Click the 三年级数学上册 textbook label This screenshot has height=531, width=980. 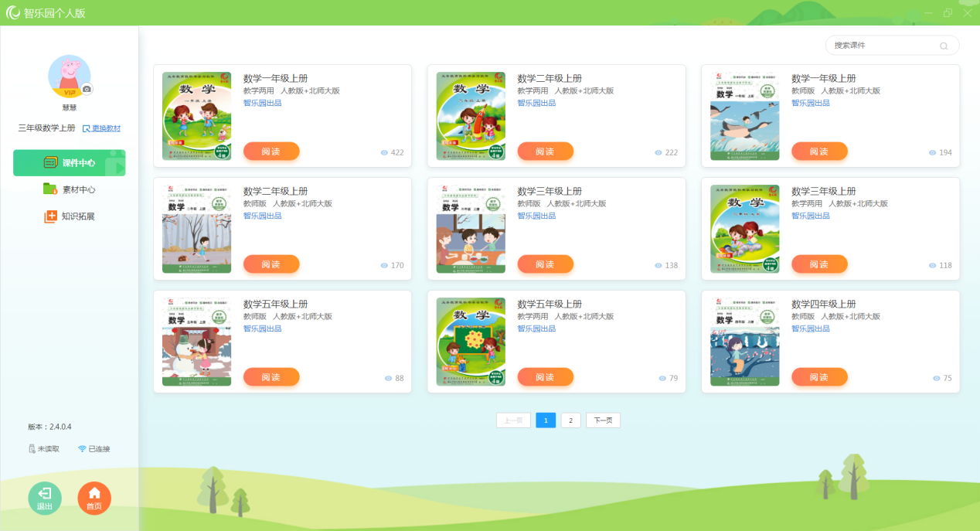tap(47, 128)
